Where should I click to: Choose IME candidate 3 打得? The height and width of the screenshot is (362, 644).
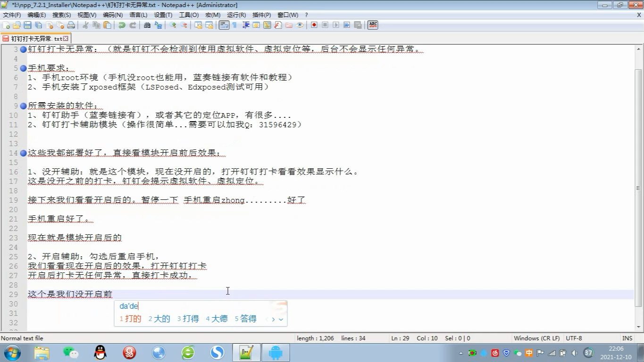pos(188,319)
